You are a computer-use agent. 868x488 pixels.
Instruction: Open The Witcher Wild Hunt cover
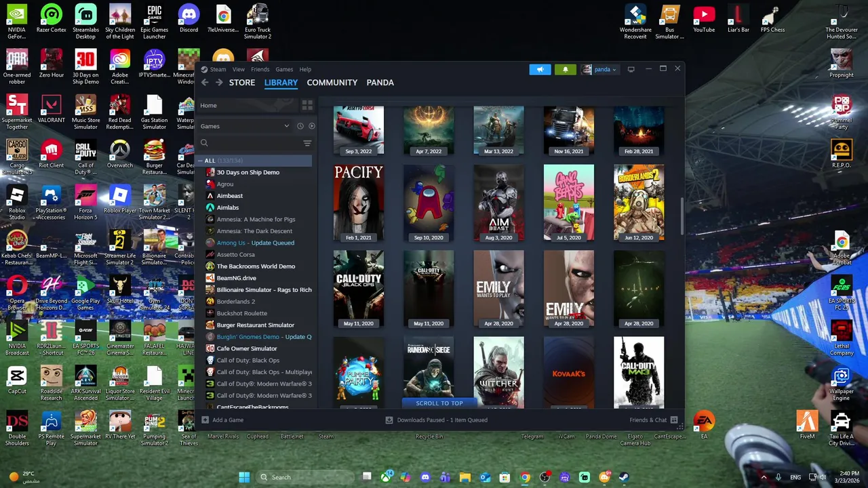click(498, 373)
